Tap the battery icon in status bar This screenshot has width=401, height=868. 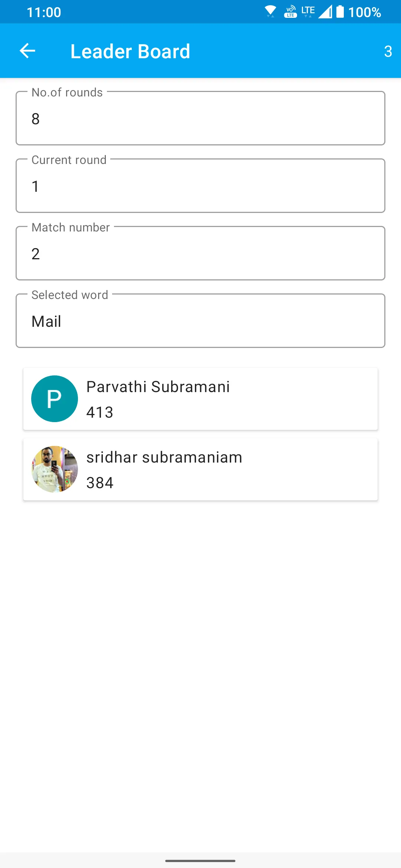[340, 12]
